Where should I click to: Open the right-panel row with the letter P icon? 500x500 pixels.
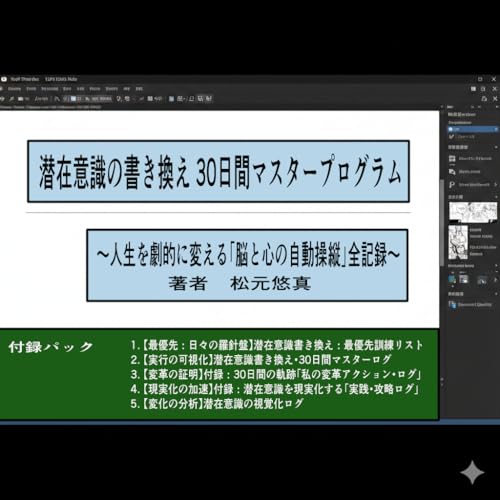click(x=472, y=185)
